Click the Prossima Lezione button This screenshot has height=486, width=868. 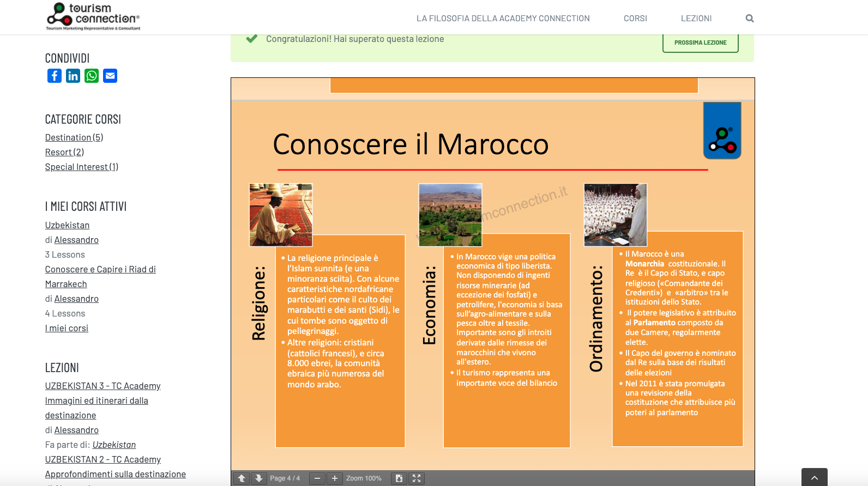click(x=700, y=42)
